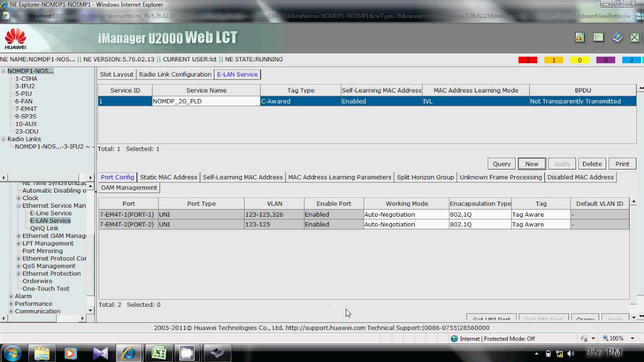Image resolution: width=644 pixels, height=362 pixels.
Task: Open Self-Learning MAC Address tab
Action: click(x=243, y=177)
